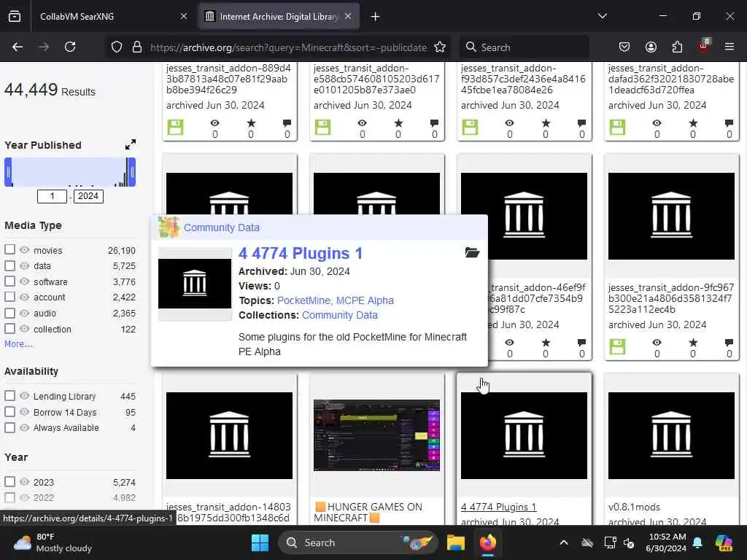Click the MCPE Alpha topic link
Viewport: 747px width, 560px height.
[x=365, y=300]
